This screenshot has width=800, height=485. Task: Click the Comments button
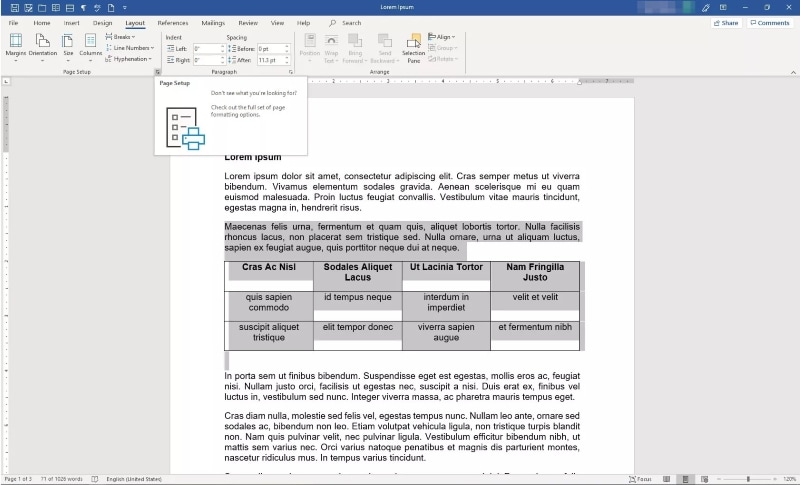(770, 23)
